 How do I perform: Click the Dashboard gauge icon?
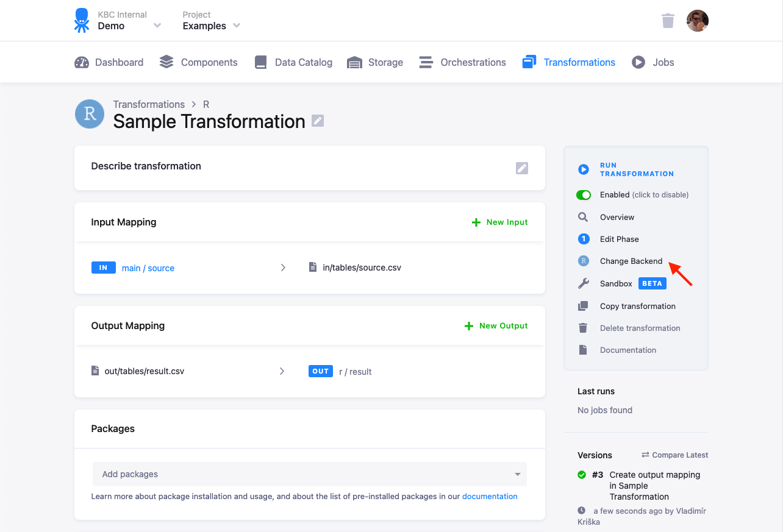pos(82,62)
